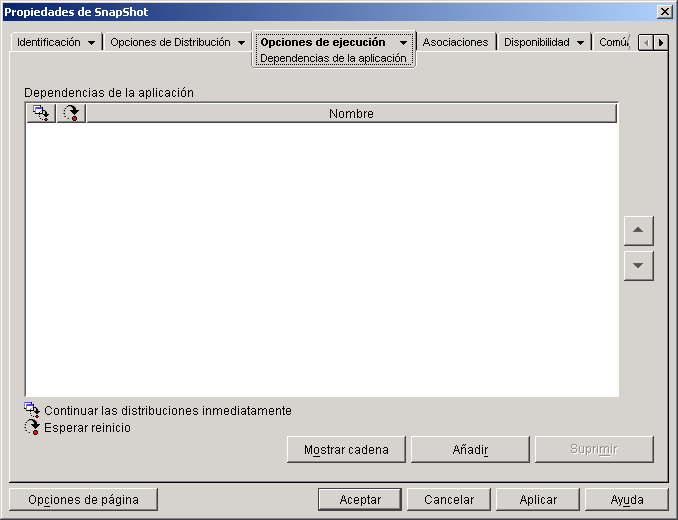Open the partially visible Común tab
678x520 pixels.
pyautogui.click(x=613, y=42)
